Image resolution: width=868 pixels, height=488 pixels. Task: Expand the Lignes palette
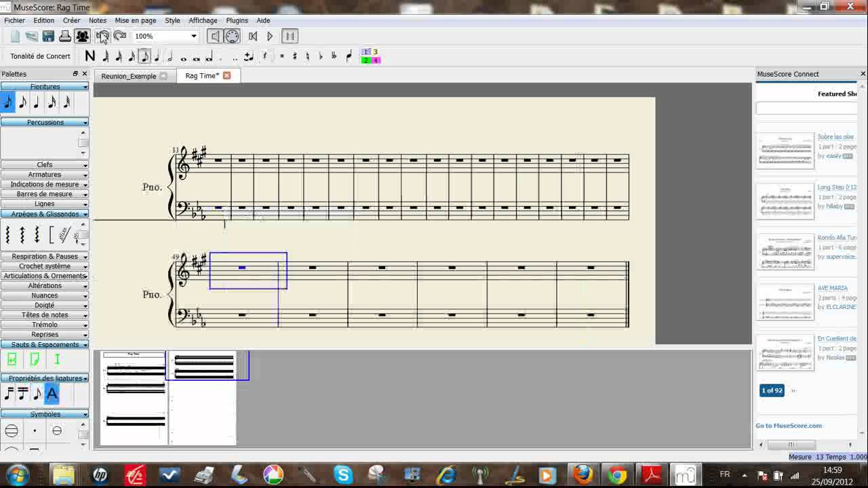45,203
